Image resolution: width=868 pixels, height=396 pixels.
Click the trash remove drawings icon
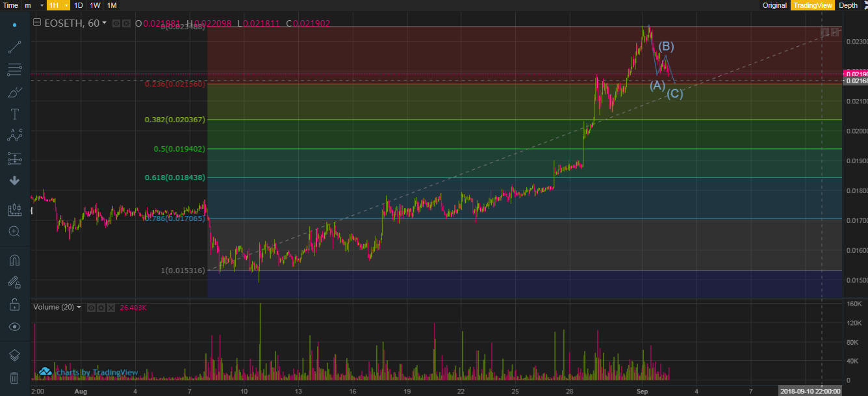pyautogui.click(x=14, y=377)
